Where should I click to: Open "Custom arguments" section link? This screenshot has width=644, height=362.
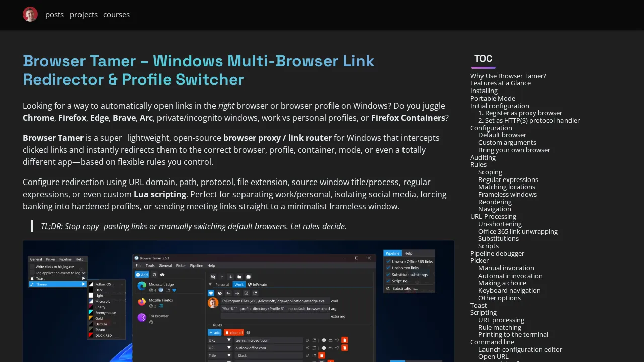(507, 143)
